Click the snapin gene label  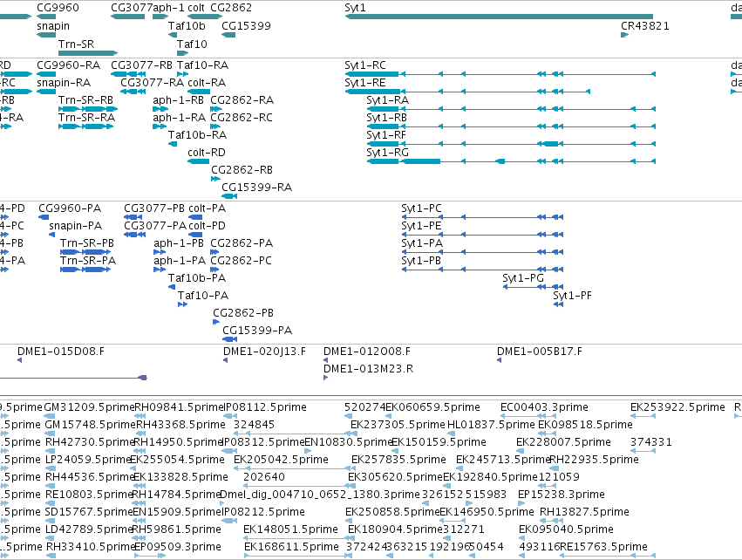pyautogui.click(x=53, y=25)
